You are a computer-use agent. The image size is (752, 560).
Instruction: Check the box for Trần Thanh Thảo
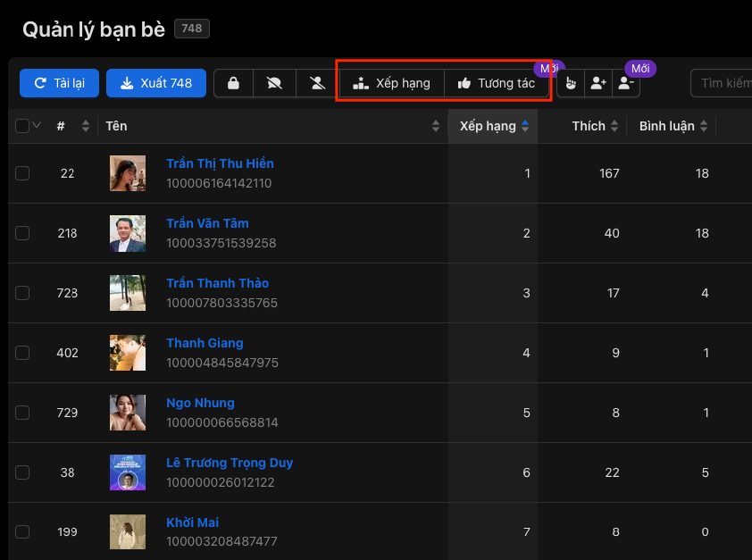[x=22, y=293]
